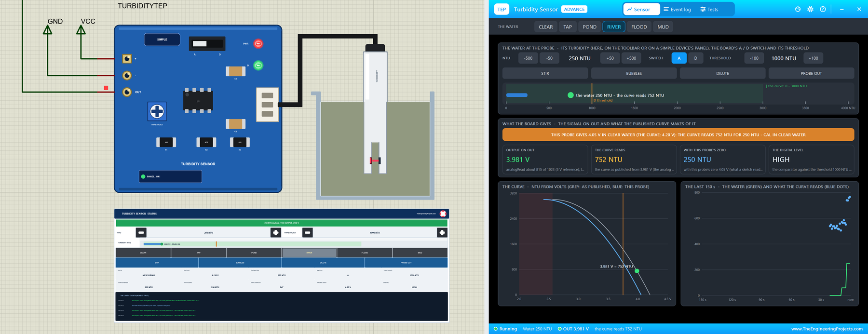Increase NTU by 500
This screenshot has height=334, width=868.
tap(631, 58)
